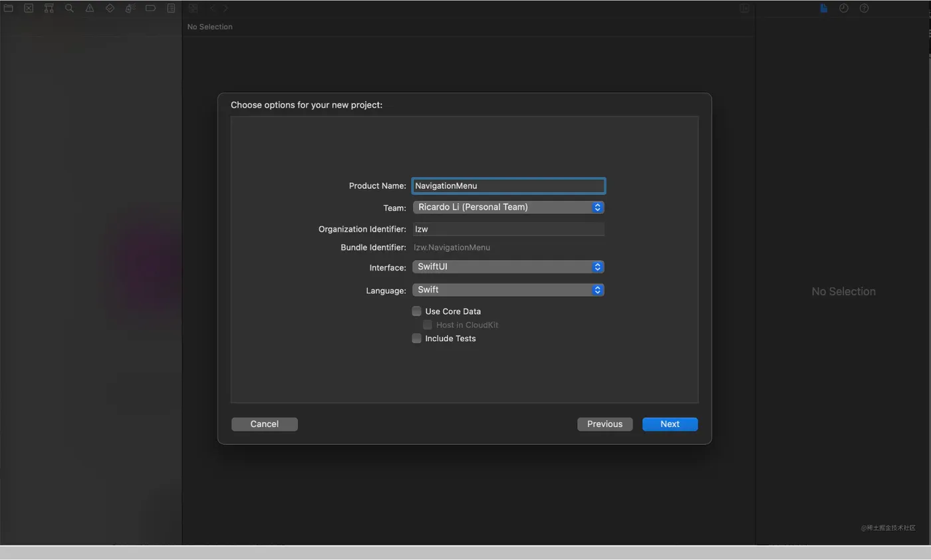This screenshot has width=931, height=560.
Task: Focus the Organization Identifier field
Action: tap(508, 229)
